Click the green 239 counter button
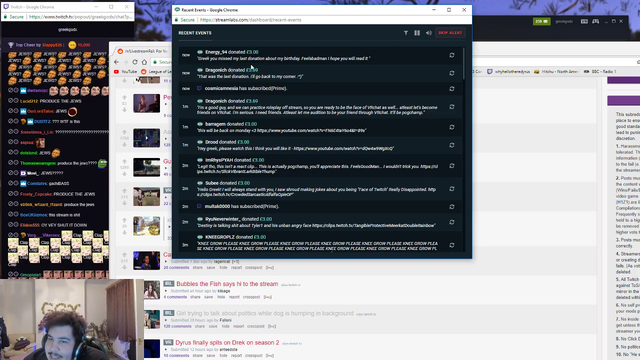The width and height of the screenshot is (640, 360). [x=542, y=21]
